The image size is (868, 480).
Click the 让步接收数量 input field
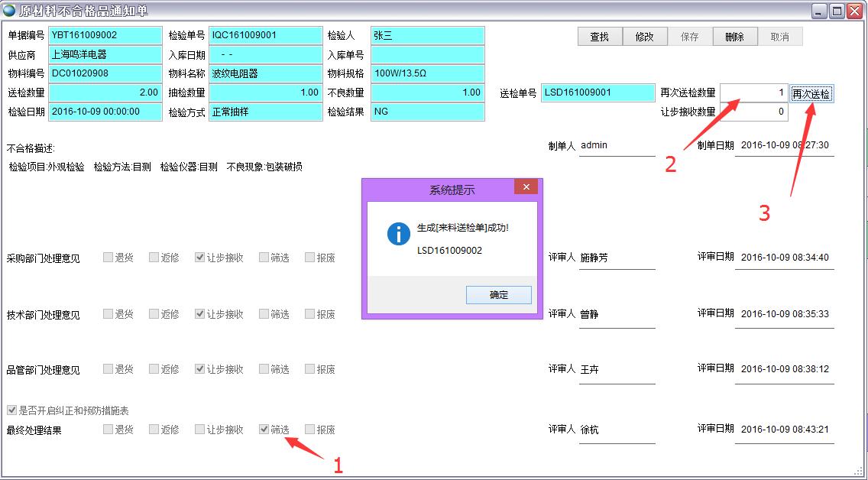coord(753,112)
